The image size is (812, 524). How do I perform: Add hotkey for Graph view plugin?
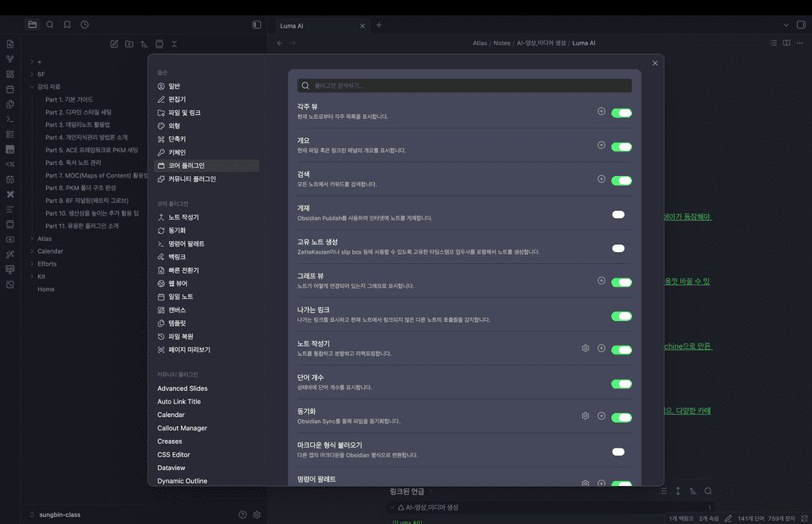[x=601, y=281]
